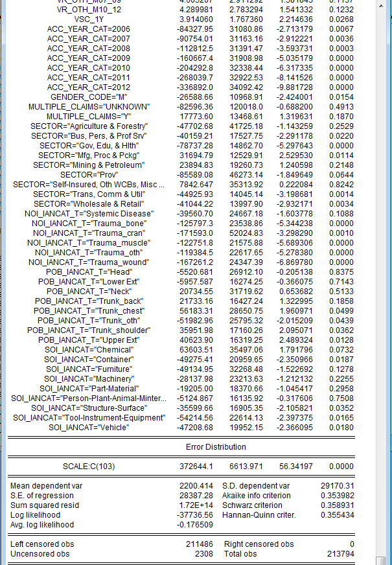Select Sum squared resid value 1.72E+14

196,505
